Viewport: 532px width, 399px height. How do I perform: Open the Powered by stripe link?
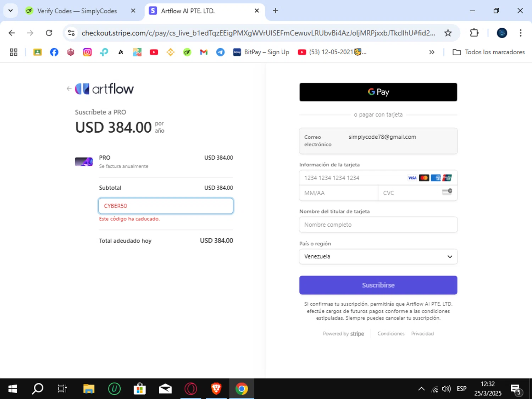[343, 334]
